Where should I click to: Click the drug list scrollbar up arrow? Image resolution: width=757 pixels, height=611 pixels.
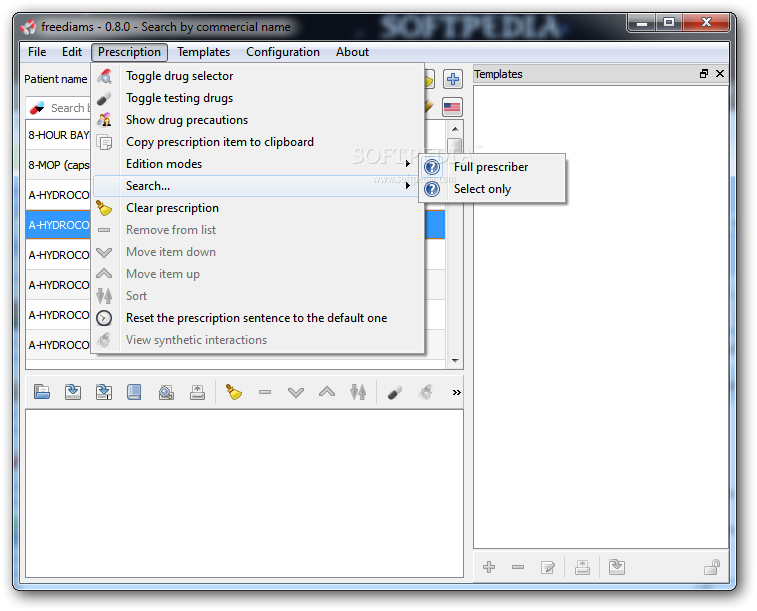[x=455, y=129]
